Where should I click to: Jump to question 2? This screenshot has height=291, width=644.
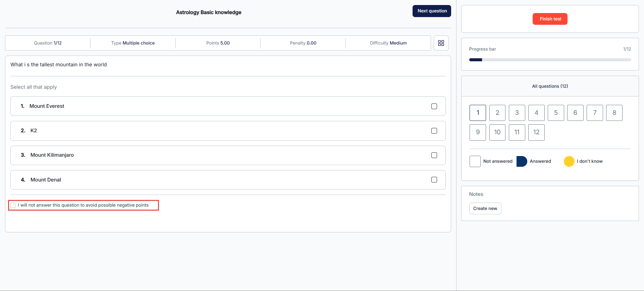tap(497, 113)
